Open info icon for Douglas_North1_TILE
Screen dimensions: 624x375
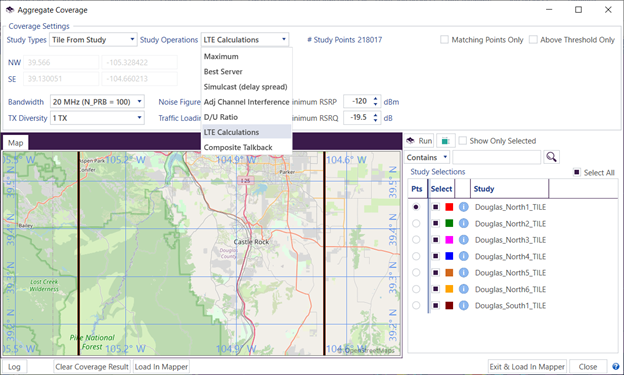[x=464, y=207]
